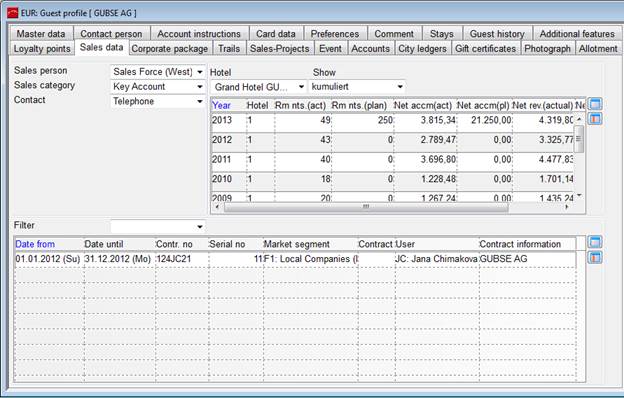Click upper blue window icon beside contracts table
Screen dimensions: 624x398
point(595,242)
